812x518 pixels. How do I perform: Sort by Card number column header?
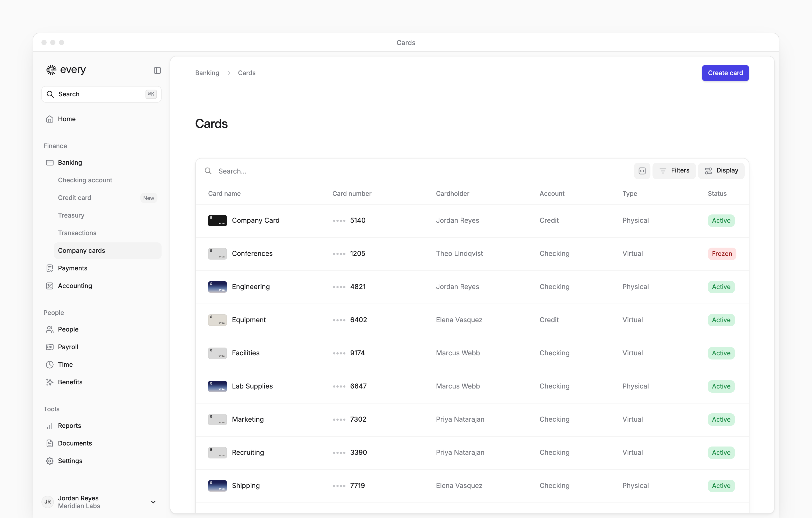click(352, 193)
